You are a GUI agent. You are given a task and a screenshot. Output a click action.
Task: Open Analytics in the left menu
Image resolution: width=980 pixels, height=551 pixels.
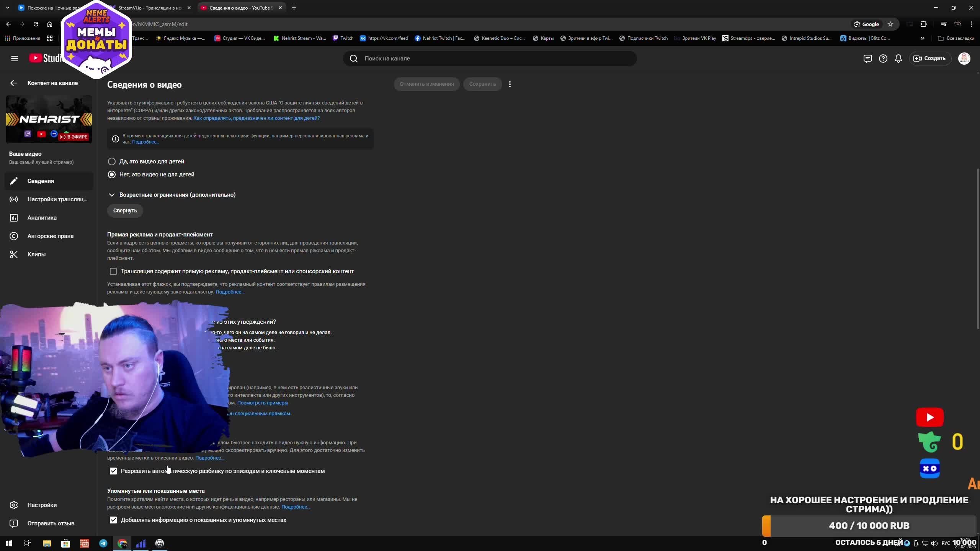(42, 218)
